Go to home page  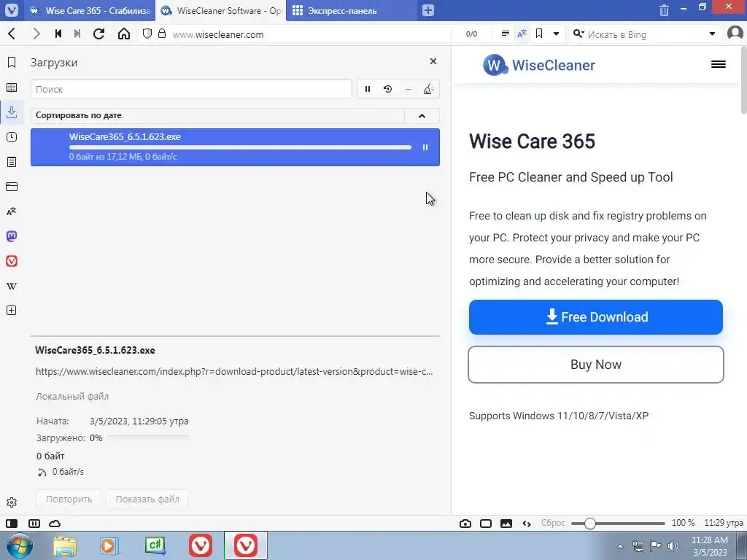124,34
